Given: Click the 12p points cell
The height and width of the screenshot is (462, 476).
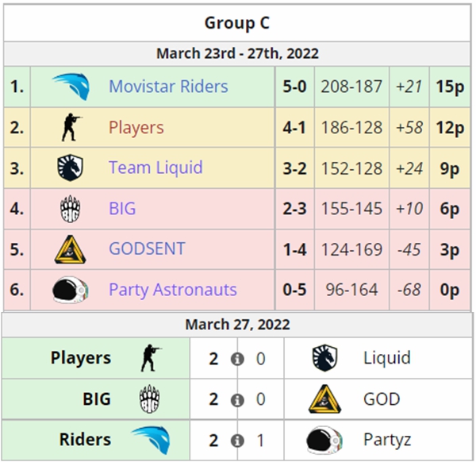Looking at the screenshot, I should tap(450, 128).
